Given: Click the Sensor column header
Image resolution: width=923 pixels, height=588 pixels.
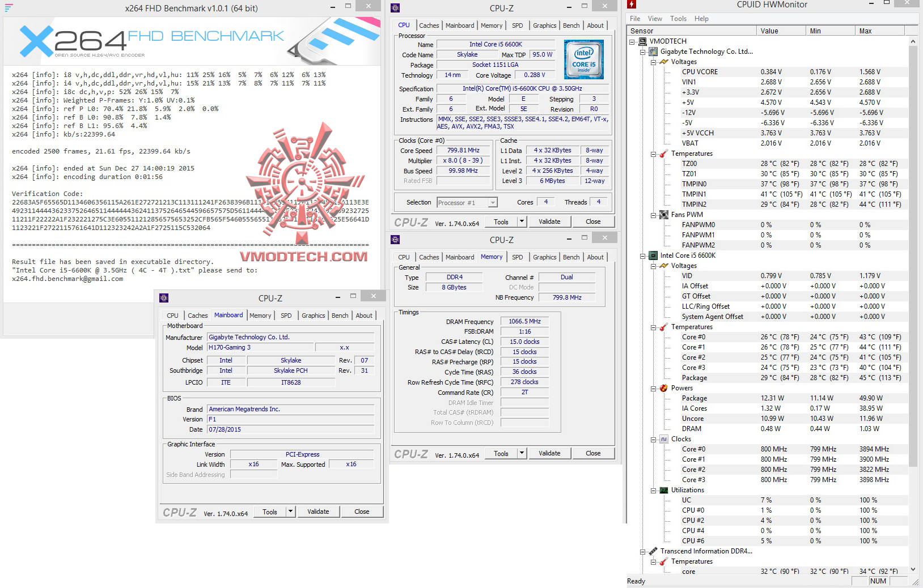Looking at the screenshot, I should tap(692, 31).
